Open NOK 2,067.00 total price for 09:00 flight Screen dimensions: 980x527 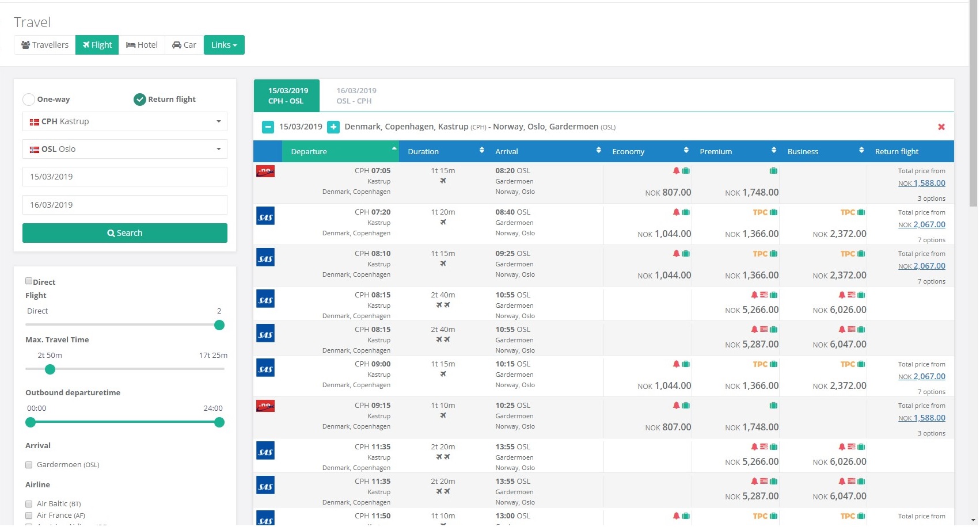(x=921, y=376)
